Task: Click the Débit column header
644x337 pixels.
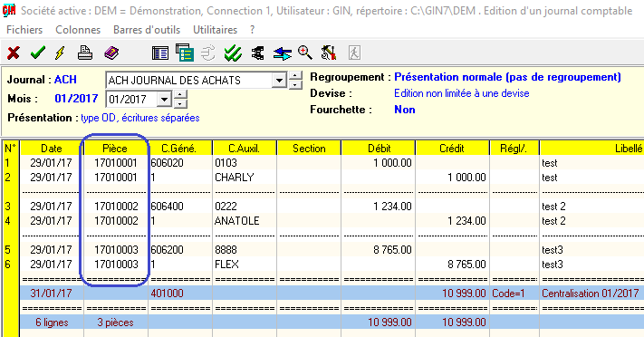Action: 379,148
